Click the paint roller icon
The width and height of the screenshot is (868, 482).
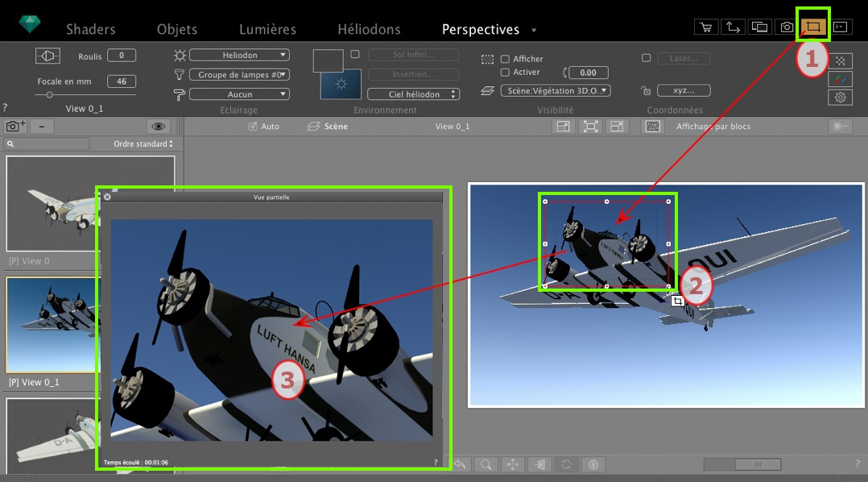pyautogui.click(x=180, y=94)
